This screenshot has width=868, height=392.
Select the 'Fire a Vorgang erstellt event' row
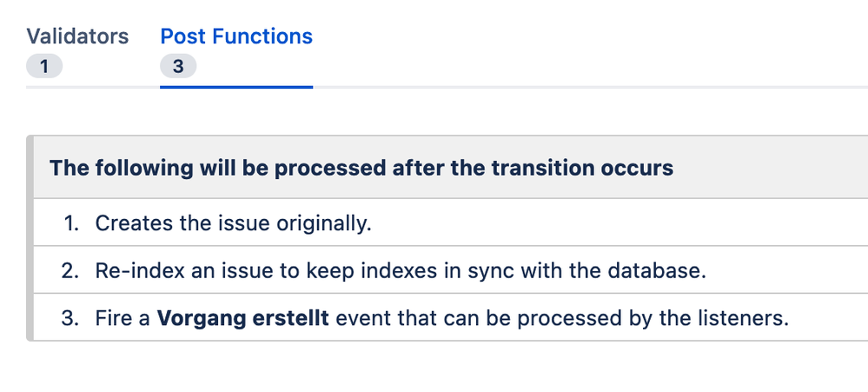[451, 318]
